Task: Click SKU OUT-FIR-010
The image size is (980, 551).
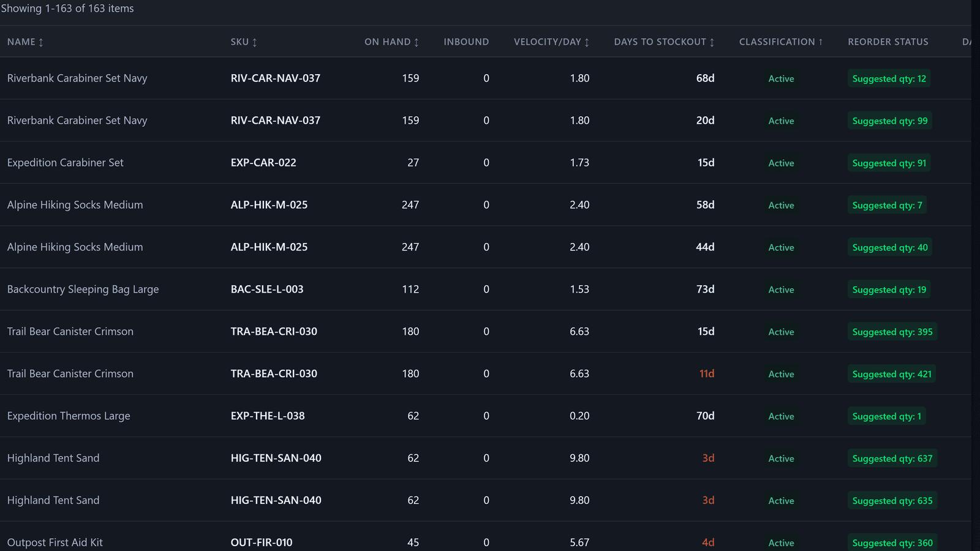Action: point(262,542)
